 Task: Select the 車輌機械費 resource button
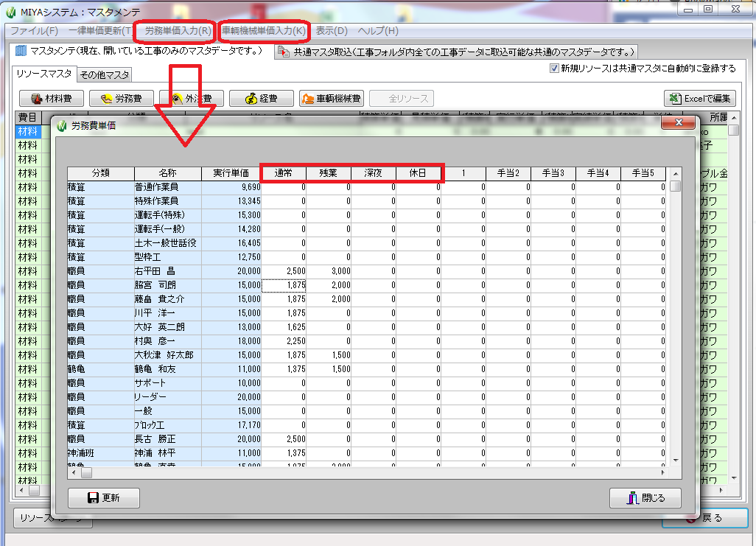click(x=332, y=99)
